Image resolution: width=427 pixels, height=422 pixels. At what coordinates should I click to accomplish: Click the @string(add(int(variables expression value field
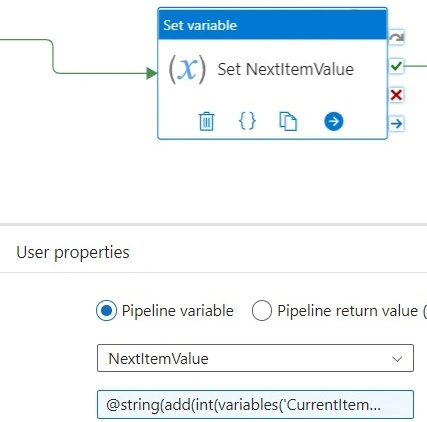click(x=255, y=405)
